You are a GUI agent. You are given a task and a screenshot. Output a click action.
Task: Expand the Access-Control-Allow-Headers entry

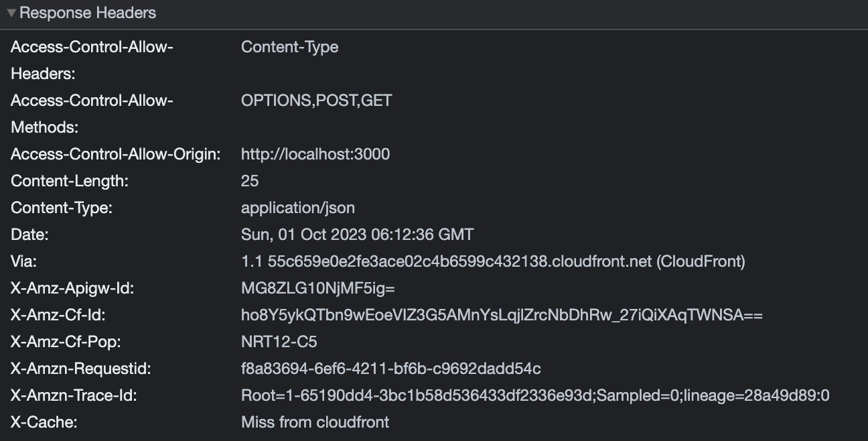[x=92, y=47]
